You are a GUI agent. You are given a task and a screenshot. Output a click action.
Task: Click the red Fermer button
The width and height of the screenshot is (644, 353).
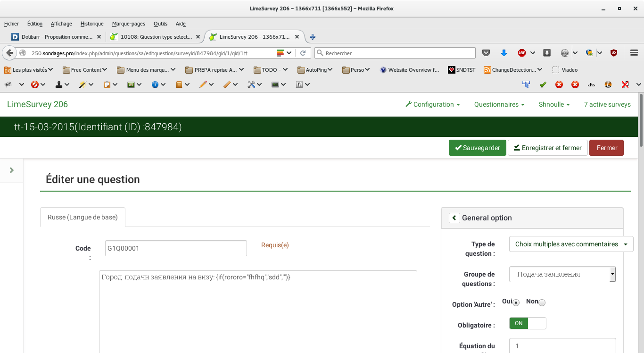pos(606,148)
